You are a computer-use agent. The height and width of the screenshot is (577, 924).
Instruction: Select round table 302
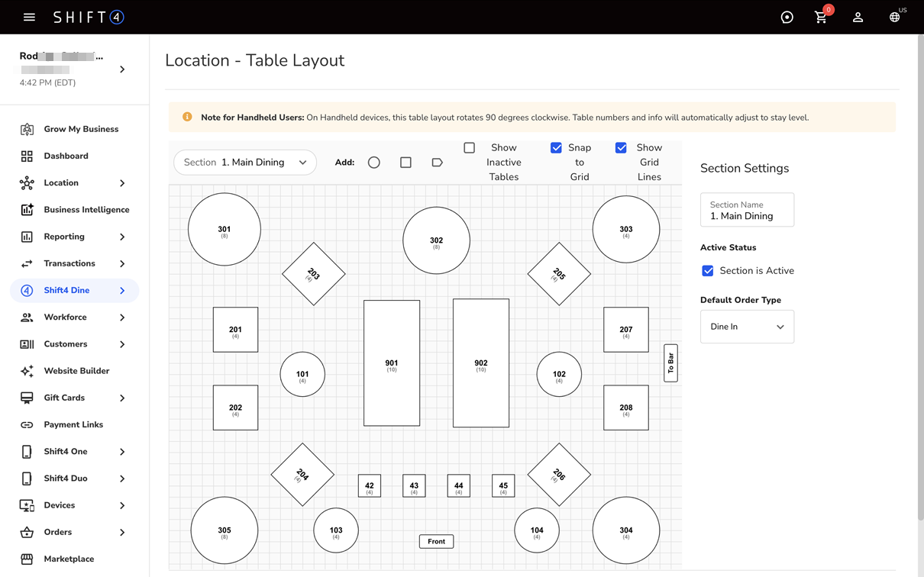(436, 240)
